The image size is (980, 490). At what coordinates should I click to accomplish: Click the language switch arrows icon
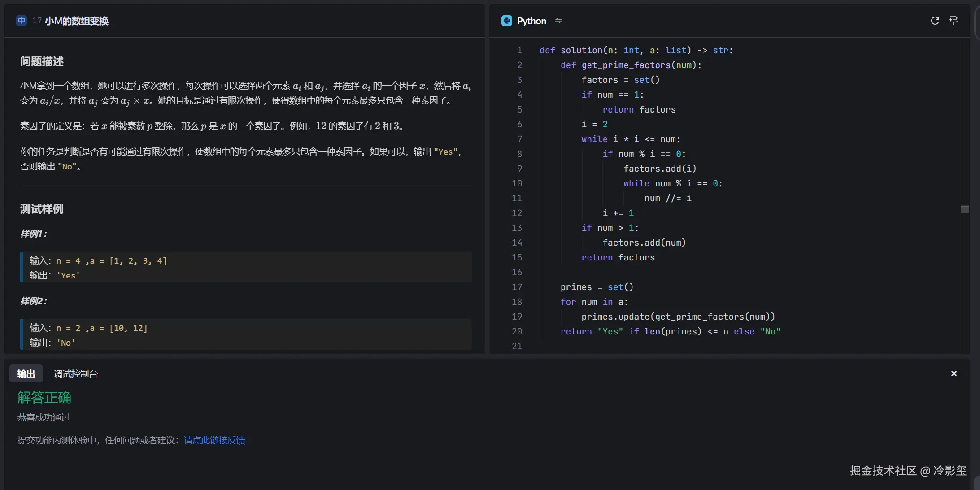558,21
